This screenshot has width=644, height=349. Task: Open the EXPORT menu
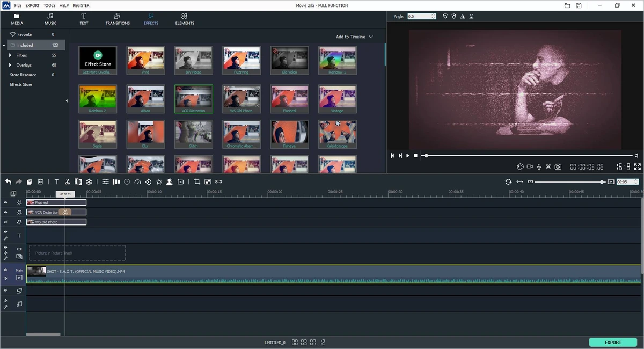click(x=32, y=5)
